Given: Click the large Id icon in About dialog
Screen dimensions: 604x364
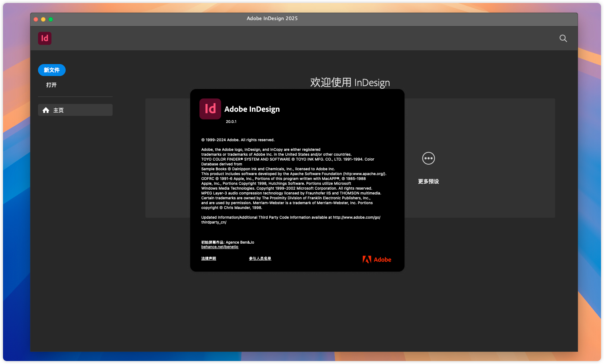Looking at the screenshot, I should [x=210, y=109].
